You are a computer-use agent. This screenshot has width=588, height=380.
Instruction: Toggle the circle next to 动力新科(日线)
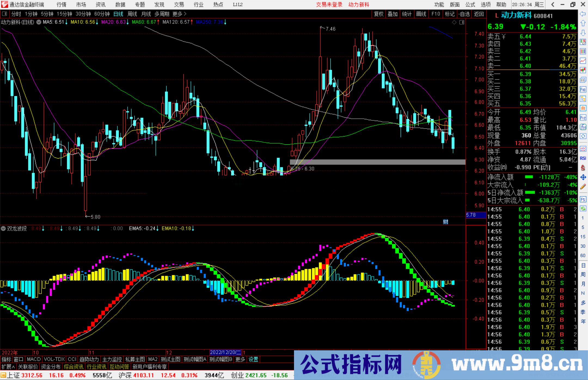[x=38, y=22]
